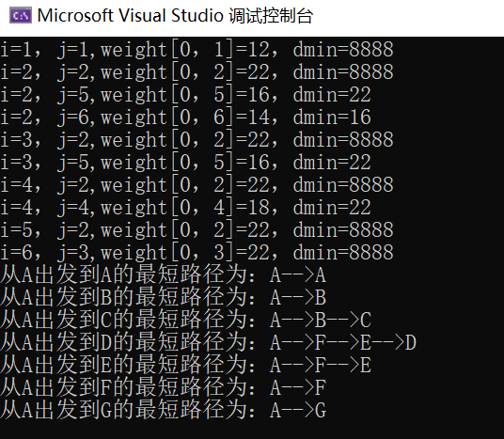This screenshot has width=504, height=439.
Task: Click the 从A出发到F result A-->F
Action: point(163,387)
